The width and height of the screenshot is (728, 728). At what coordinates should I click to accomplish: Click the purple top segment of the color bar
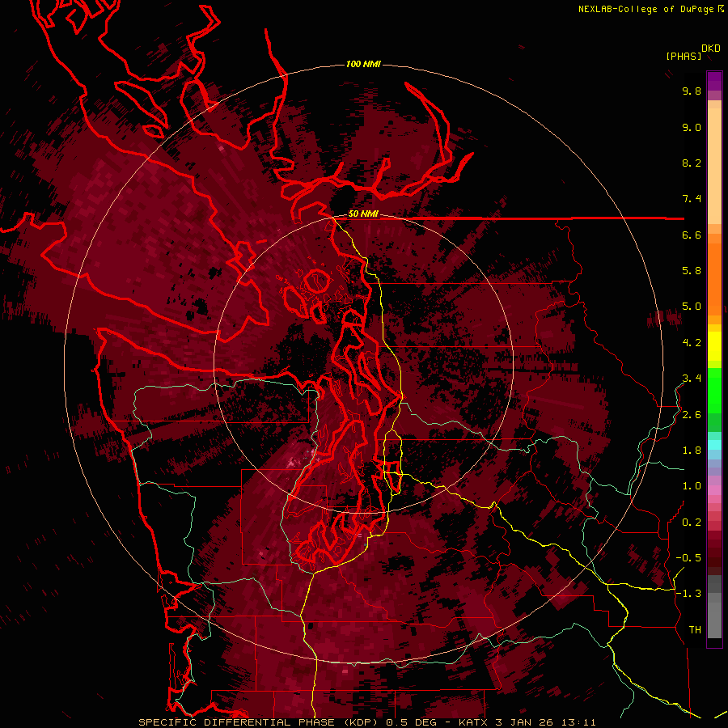[714, 81]
